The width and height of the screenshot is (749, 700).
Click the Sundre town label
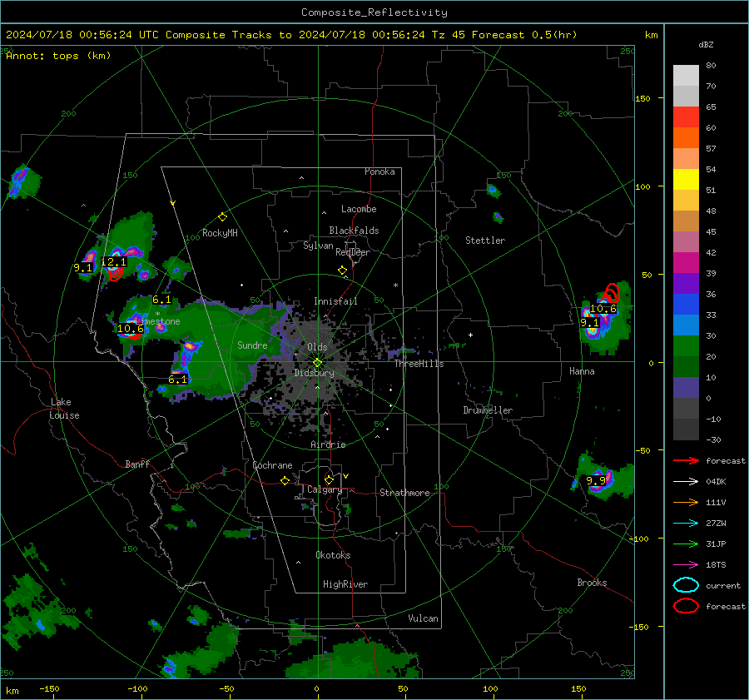coord(252,345)
